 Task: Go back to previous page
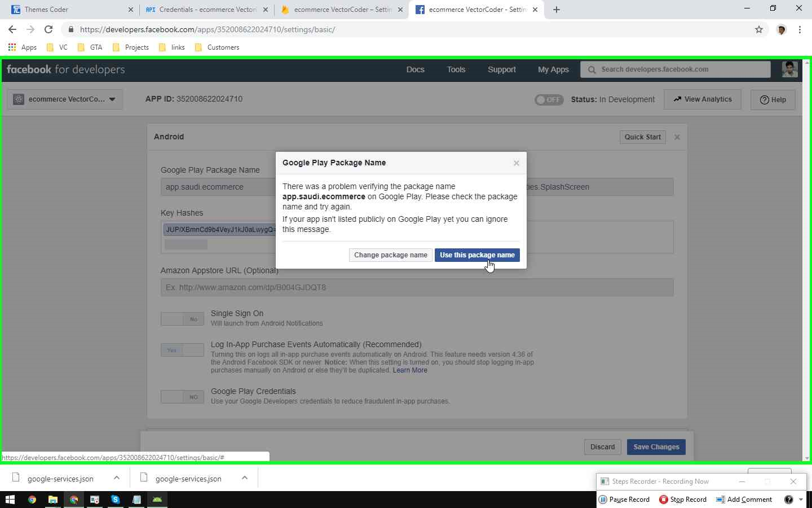(x=12, y=29)
